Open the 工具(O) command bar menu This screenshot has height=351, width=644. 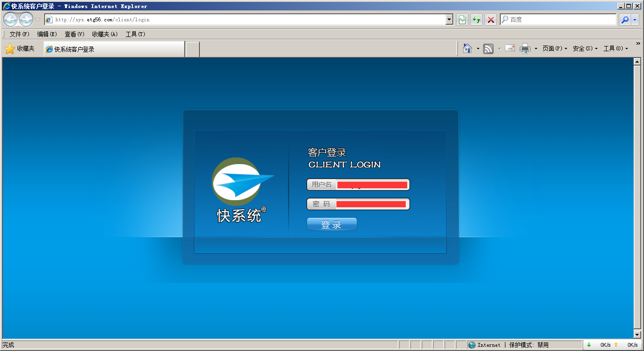pyautogui.click(x=616, y=48)
